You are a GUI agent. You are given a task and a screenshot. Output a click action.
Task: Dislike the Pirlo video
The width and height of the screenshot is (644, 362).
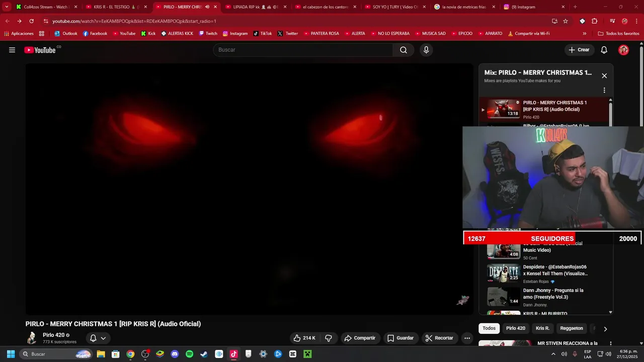[329, 338]
